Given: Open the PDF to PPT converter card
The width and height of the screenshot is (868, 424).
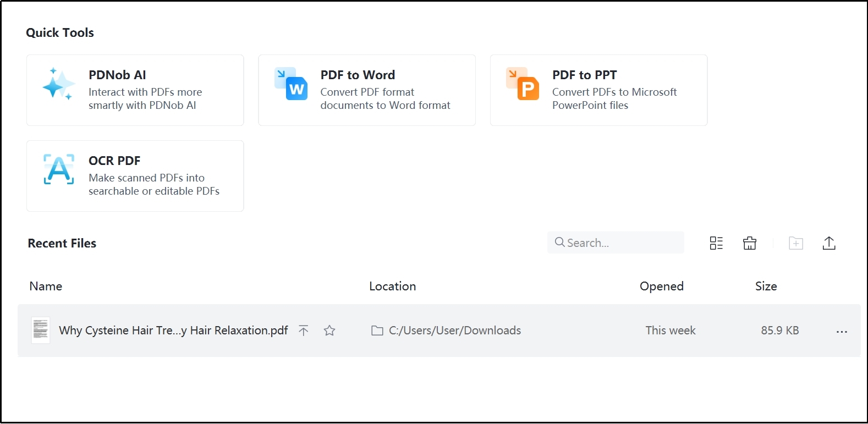Looking at the screenshot, I should 598,90.
